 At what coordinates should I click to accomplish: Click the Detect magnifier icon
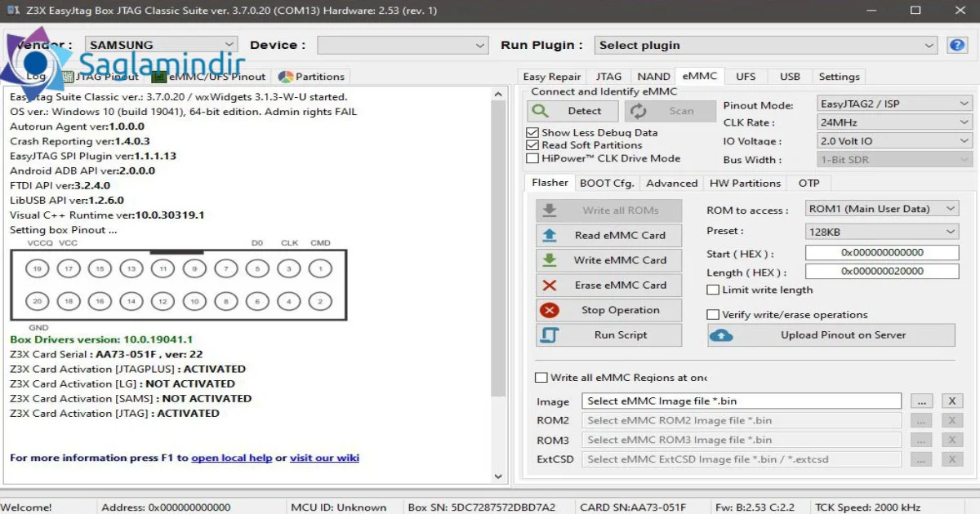coord(541,111)
